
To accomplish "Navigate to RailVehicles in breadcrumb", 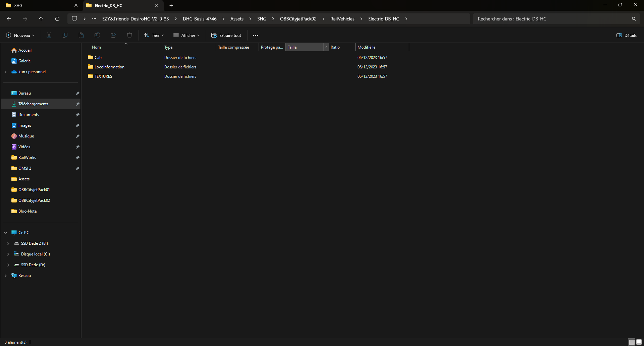I will click(x=342, y=19).
